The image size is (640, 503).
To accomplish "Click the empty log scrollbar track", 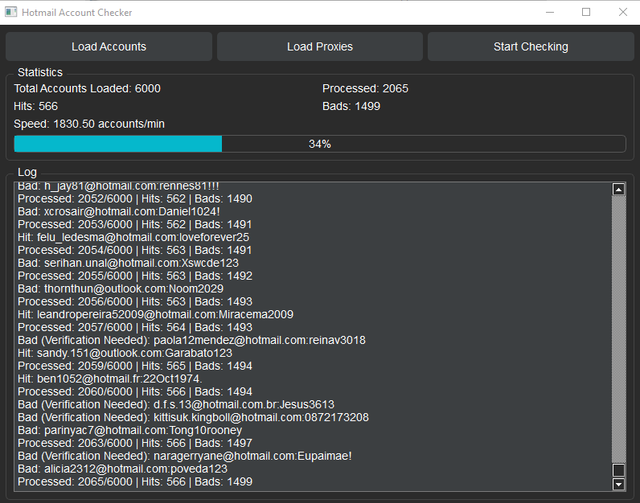I will click(618, 330).
